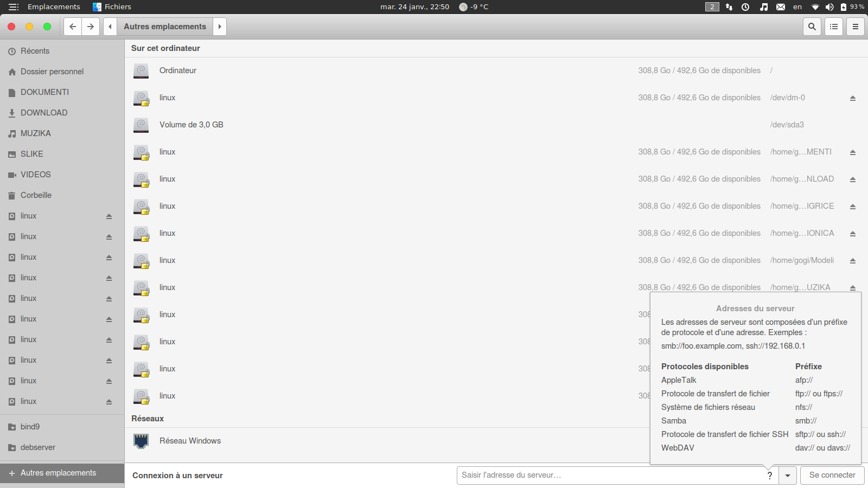This screenshot has height=488, width=868.
Task: Click the help question mark in server address field
Action: (x=769, y=476)
